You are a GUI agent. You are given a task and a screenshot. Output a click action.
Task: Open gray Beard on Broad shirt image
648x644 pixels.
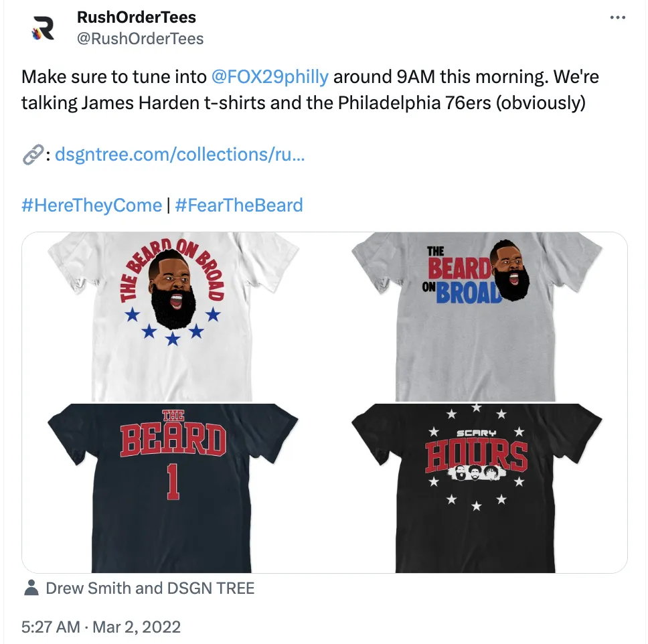pyautogui.click(x=477, y=317)
